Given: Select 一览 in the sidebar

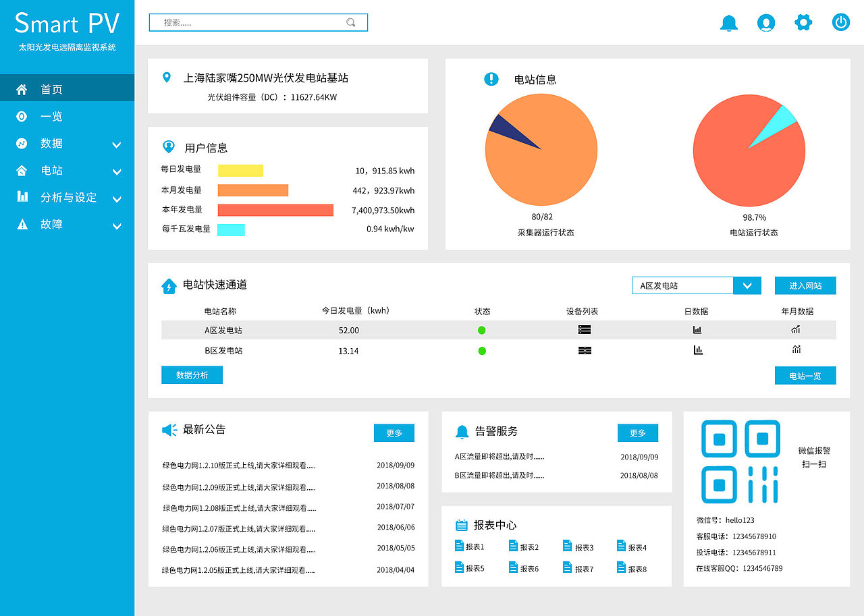Looking at the screenshot, I should (x=67, y=116).
